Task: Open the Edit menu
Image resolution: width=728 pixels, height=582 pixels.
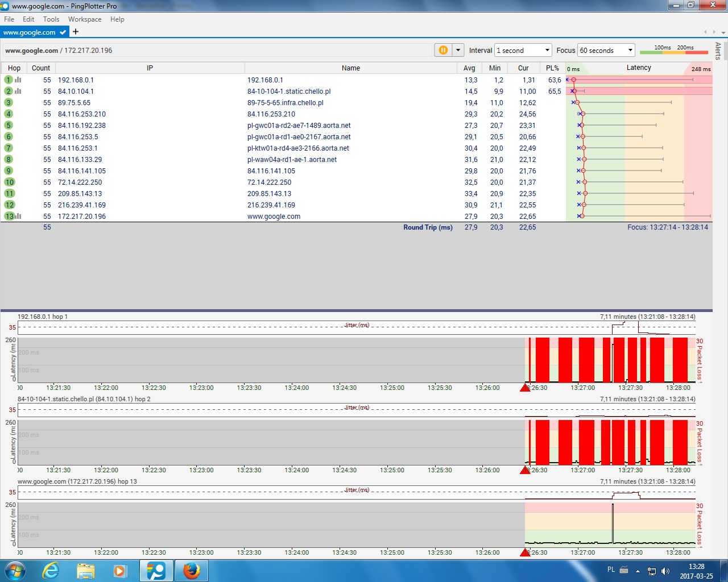Action: click(x=28, y=19)
